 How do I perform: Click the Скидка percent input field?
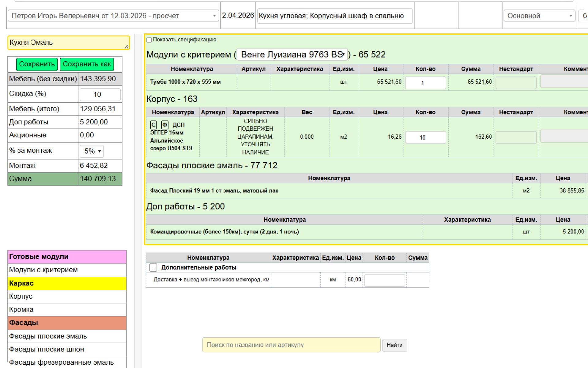click(x=100, y=94)
